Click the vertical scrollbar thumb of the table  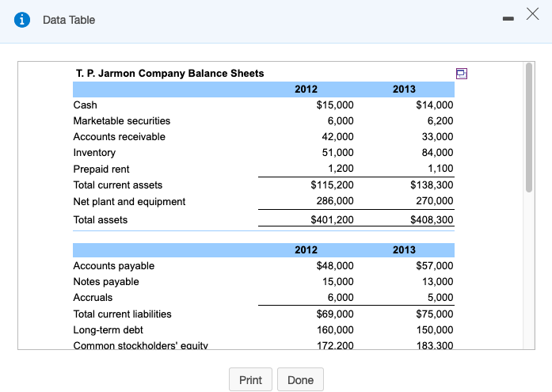529,127
